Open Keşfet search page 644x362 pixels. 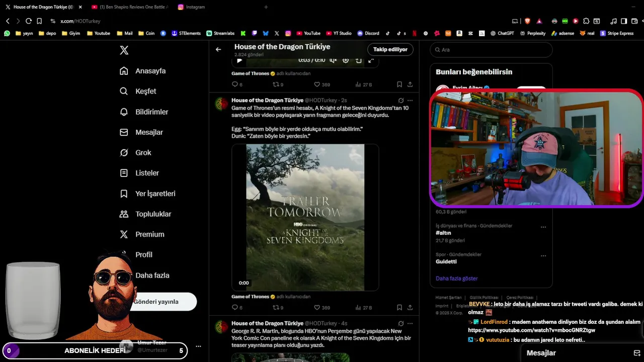[x=138, y=91]
